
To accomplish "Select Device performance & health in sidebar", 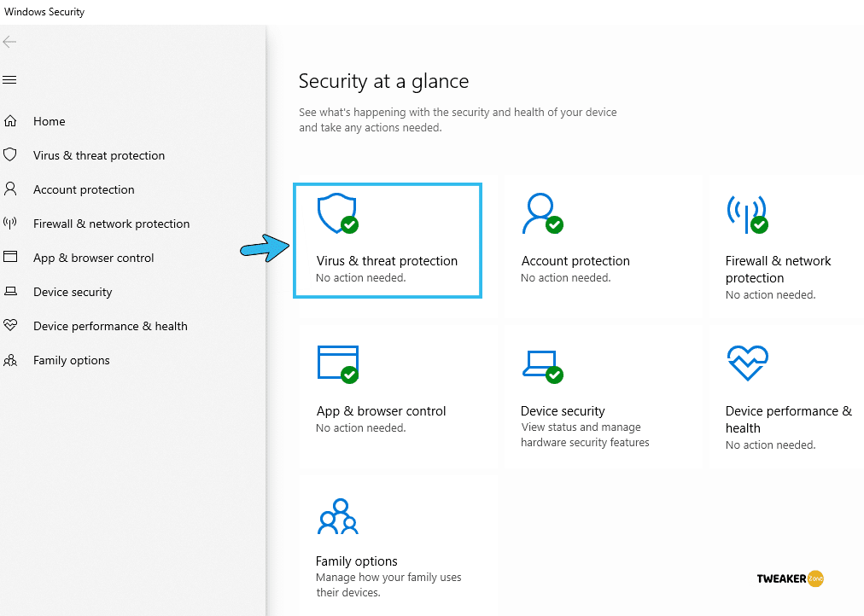I will point(110,326).
